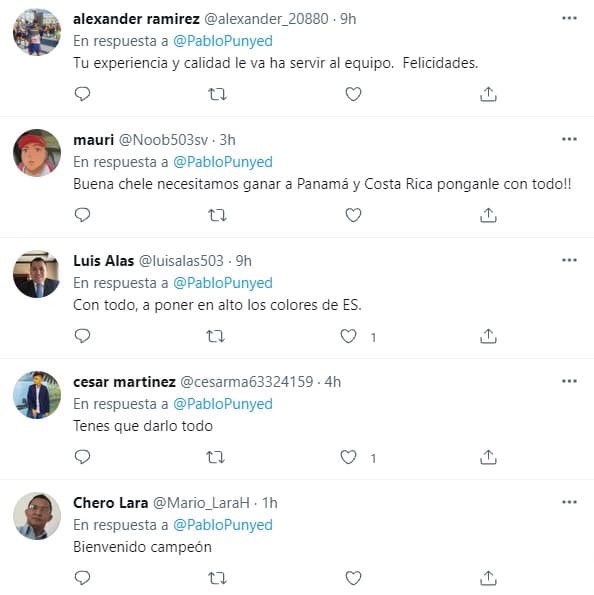The height and width of the screenshot is (595, 594).
Task: Open @PabloPunyed link in Chero Lara's reply
Action: coord(223,525)
